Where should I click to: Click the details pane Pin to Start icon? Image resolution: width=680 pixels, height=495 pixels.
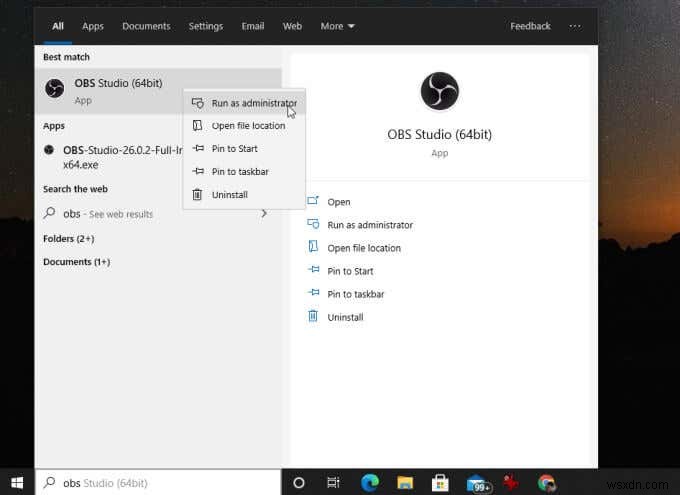click(314, 269)
